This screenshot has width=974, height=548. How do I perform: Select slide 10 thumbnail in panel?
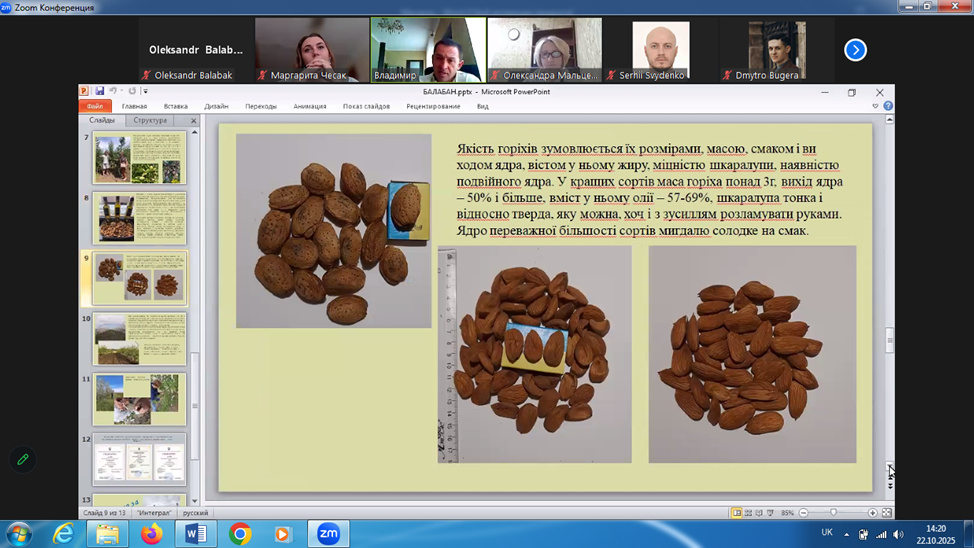coord(139,339)
